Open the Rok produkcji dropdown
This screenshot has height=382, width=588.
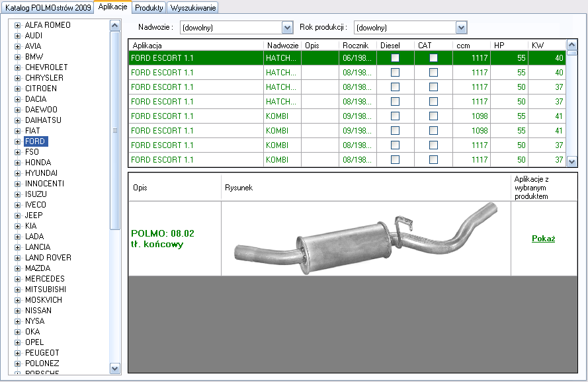[461, 27]
